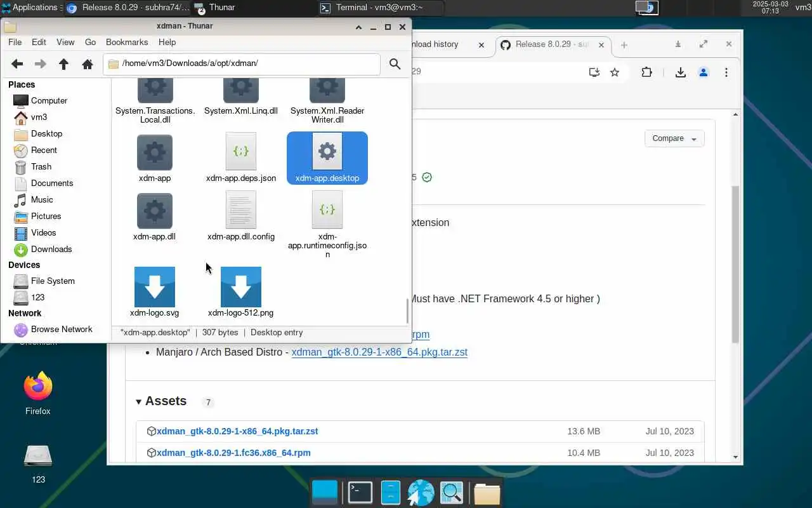The image size is (812, 508).
Task: Open Pictures in Places sidebar
Action: [x=46, y=216]
